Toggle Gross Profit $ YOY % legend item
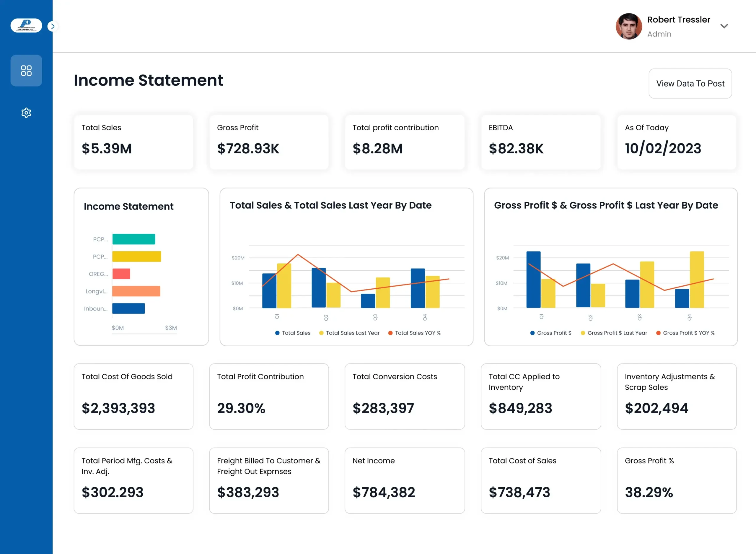The width and height of the screenshot is (756, 554). (x=685, y=333)
